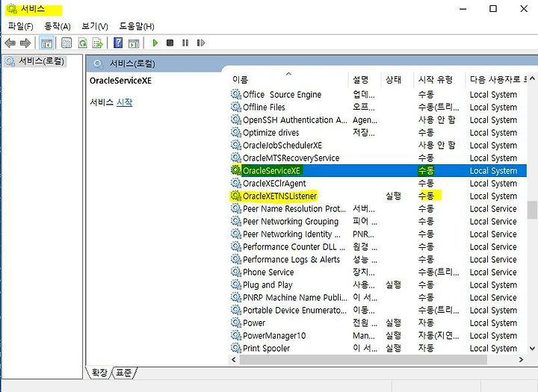Select the Portable Device Enumerator service
The image size is (538, 392).
tap(378, 310)
